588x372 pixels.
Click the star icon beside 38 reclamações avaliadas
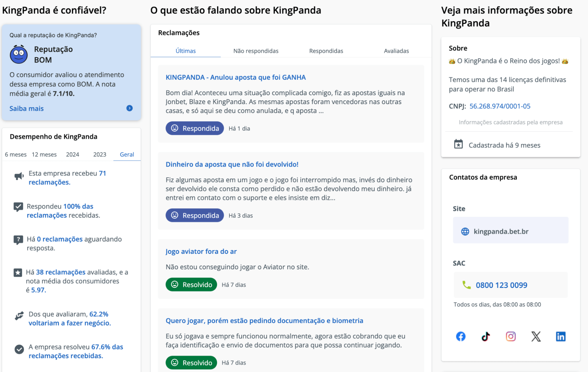tap(18, 273)
